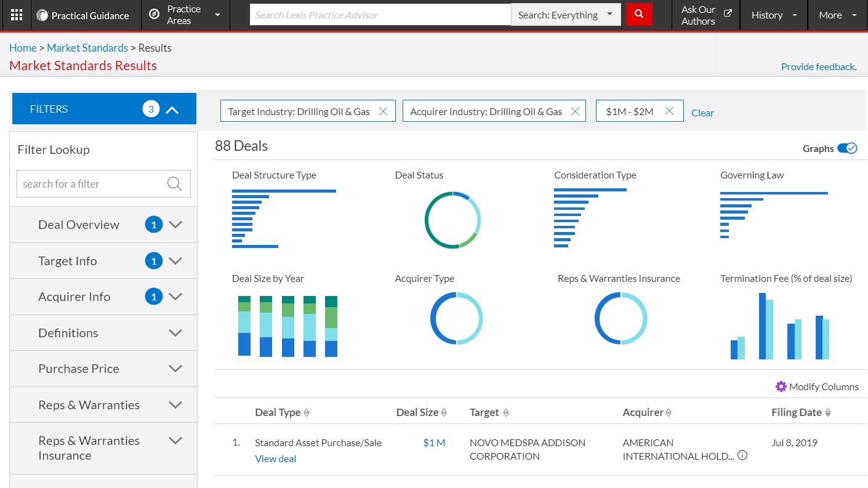Go to Market Standards breadcrumb link
The height and width of the screenshot is (488, 868).
point(87,48)
